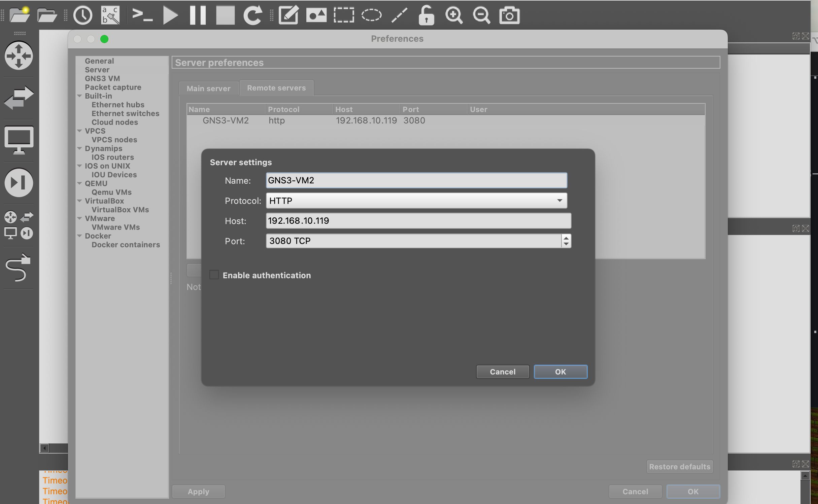The width and height of the screenshot is (818, 504).
Task: Click the screenshot camera icon in toolbar
Action: click(509, 15)
